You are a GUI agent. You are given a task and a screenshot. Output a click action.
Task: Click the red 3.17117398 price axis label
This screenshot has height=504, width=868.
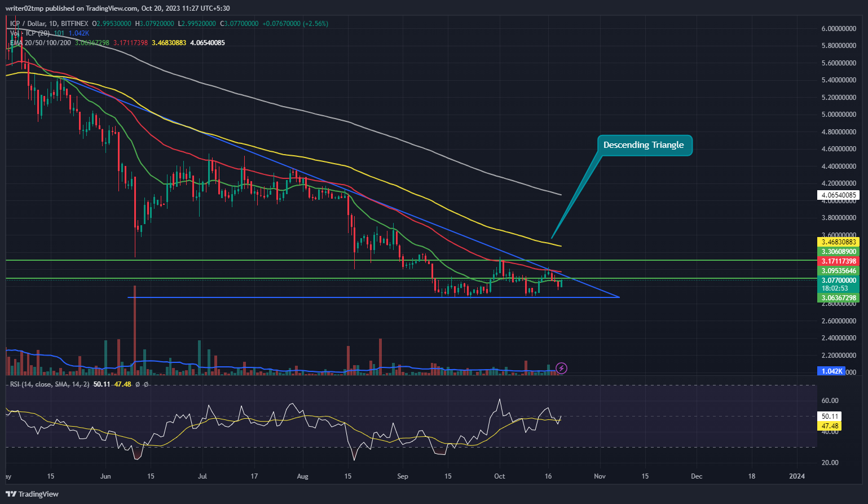pos(838,261)
